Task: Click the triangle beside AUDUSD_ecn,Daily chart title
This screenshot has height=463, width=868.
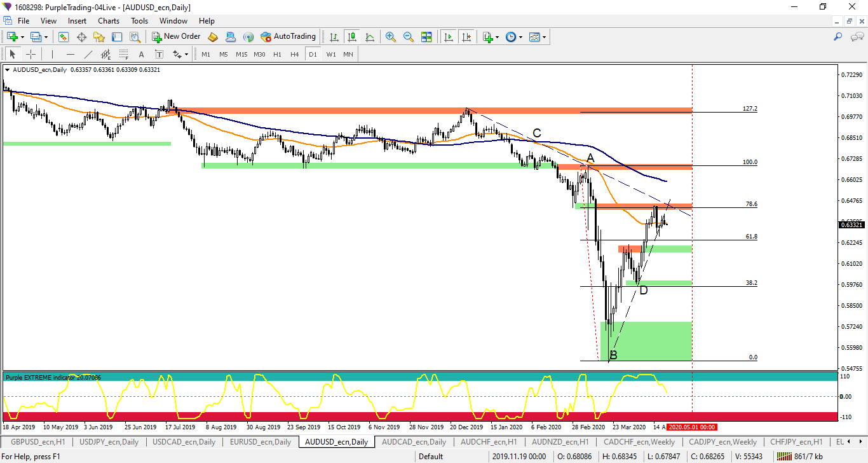Action: pos(7,69)
